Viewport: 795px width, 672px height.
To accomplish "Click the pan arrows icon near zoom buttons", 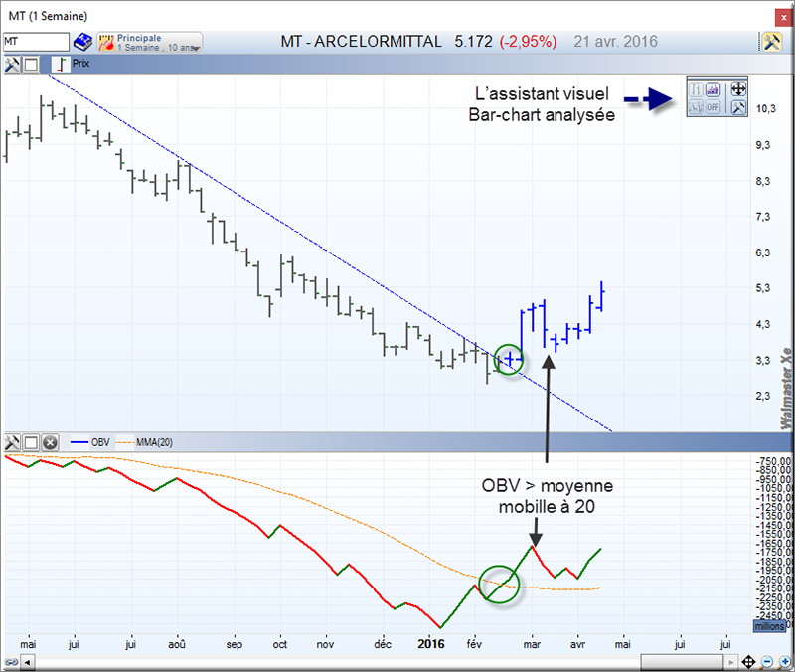I will coord(749,662).
